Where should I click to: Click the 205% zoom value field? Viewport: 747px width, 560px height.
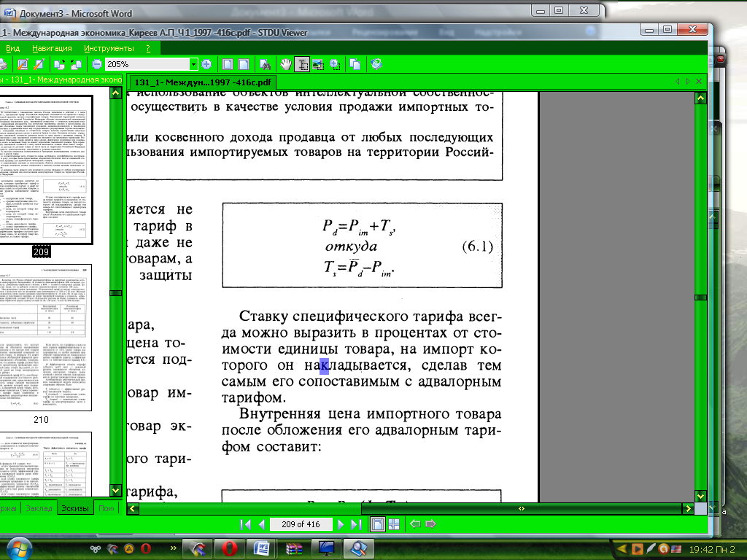click(147, 64)
